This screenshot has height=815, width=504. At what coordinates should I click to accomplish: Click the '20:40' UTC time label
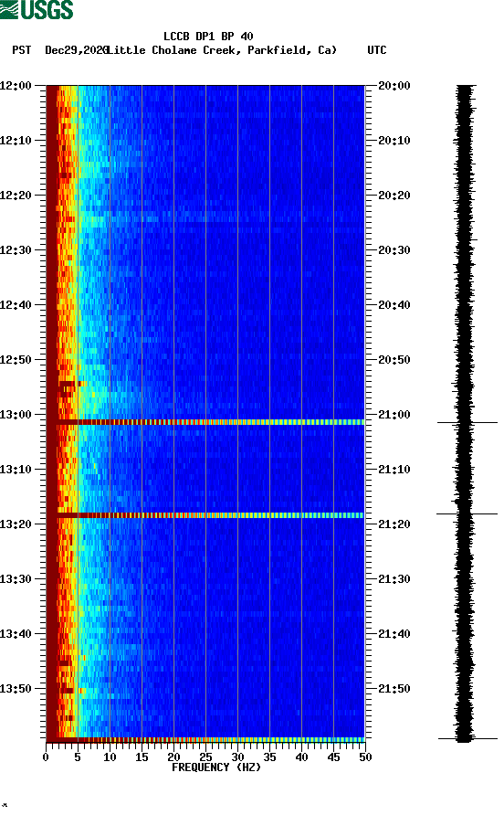tap(394, 305)
